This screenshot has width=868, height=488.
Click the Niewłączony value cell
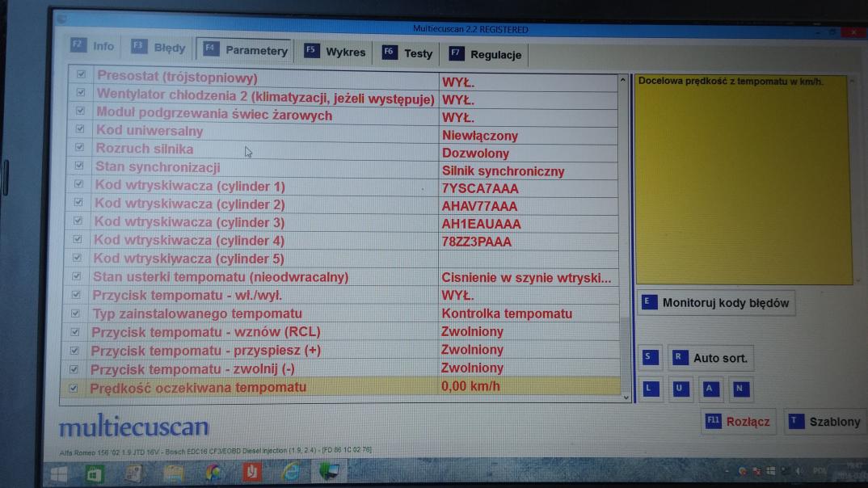pos(529,136)
